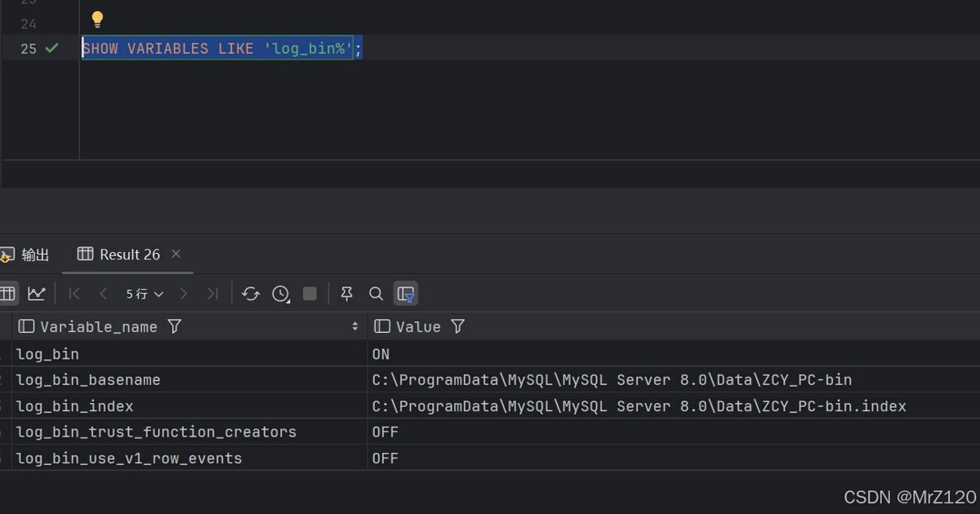
Task: Click the ON value of log_bin
Action: coord(381,354)
